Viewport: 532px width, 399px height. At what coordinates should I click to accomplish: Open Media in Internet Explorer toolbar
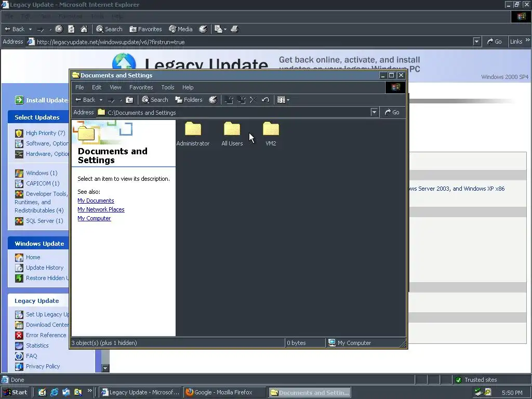tap(181, 29)
